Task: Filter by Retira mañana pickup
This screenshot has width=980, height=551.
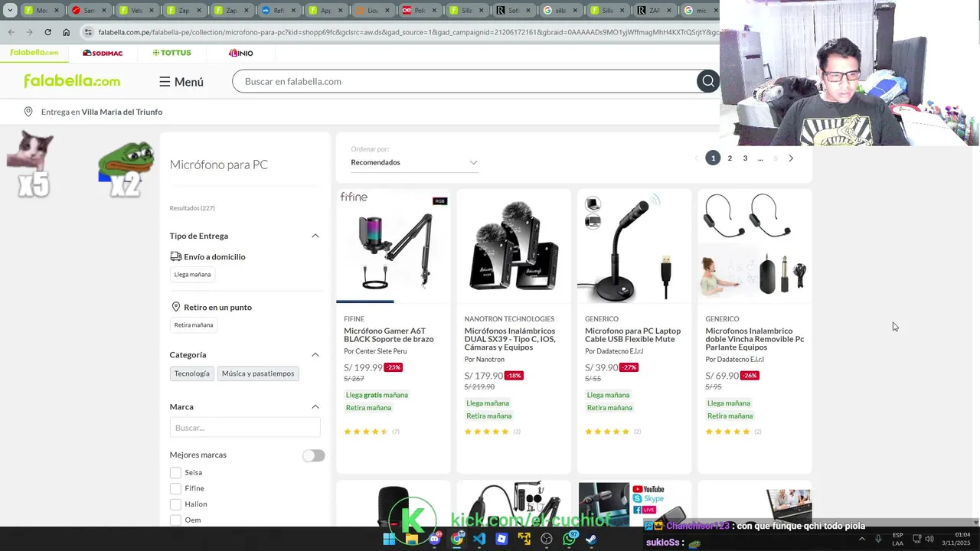Action: coord(193,325)
